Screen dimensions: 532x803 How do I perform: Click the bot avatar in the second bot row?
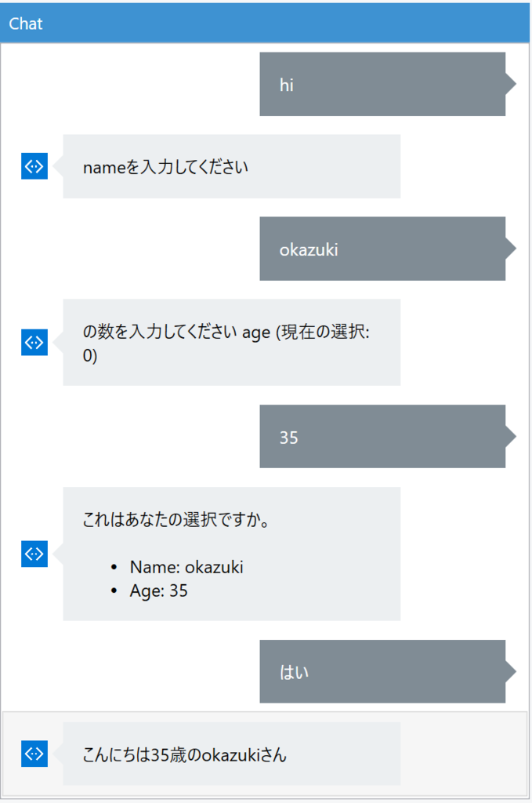[34, 343]
